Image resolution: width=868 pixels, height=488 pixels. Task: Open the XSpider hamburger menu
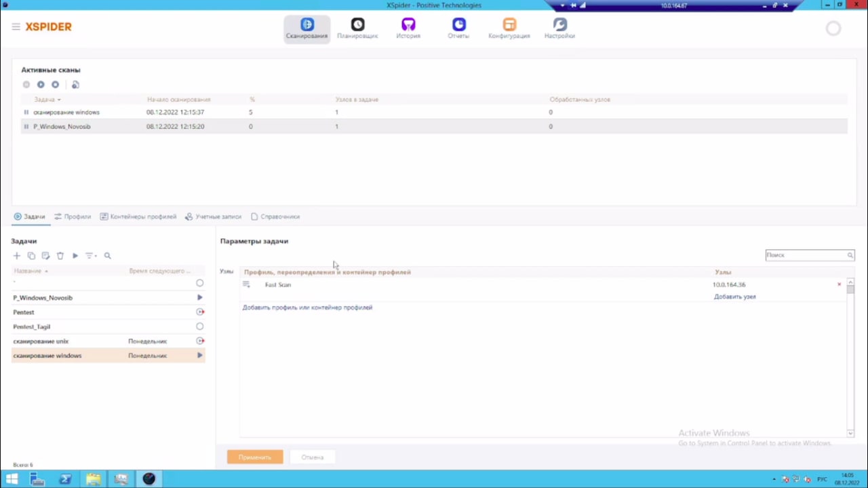(16, 27)
